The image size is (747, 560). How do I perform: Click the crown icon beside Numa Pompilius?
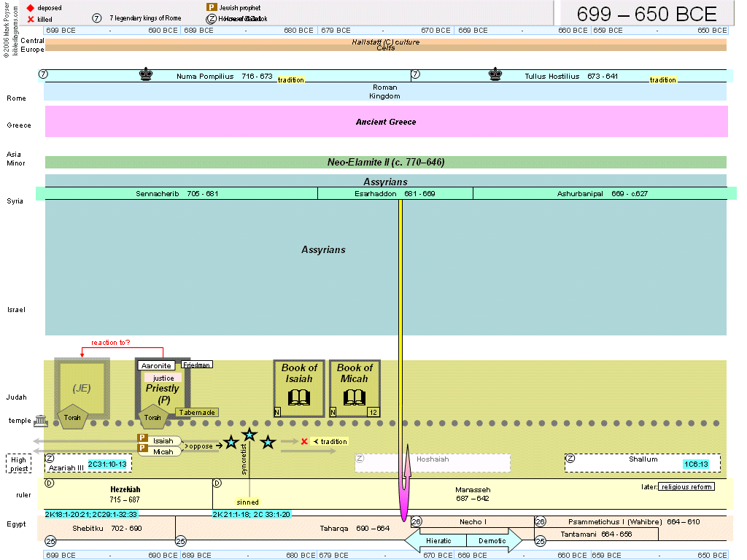tap(146, 74)
